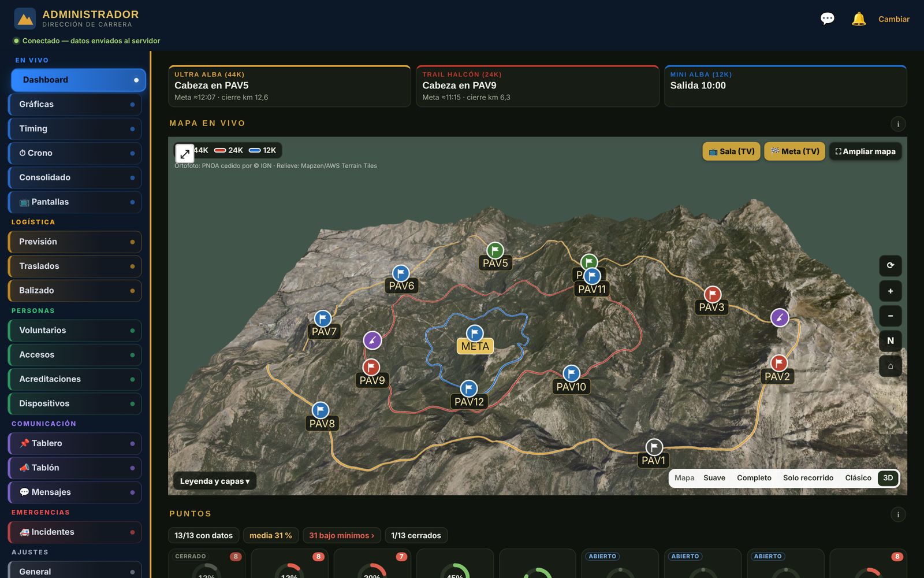Click the Cambiar link
This screenshot has height=578, width=924.
[x=894, y=19]
